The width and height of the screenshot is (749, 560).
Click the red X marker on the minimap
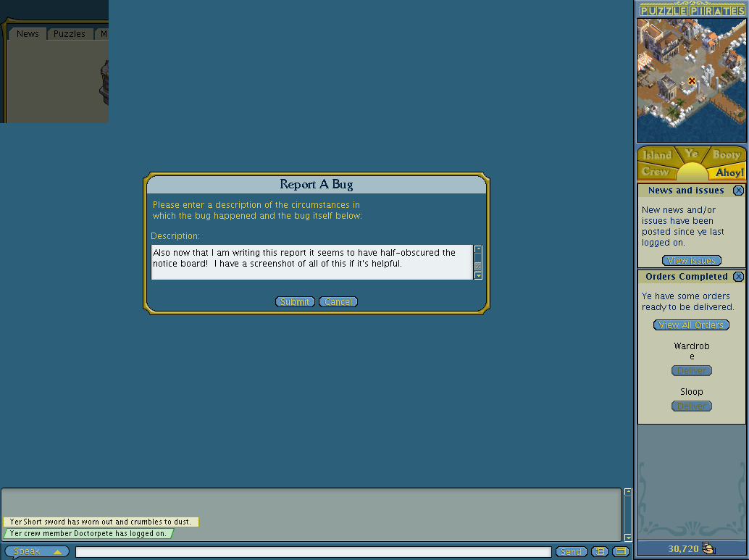click(692, 81)
